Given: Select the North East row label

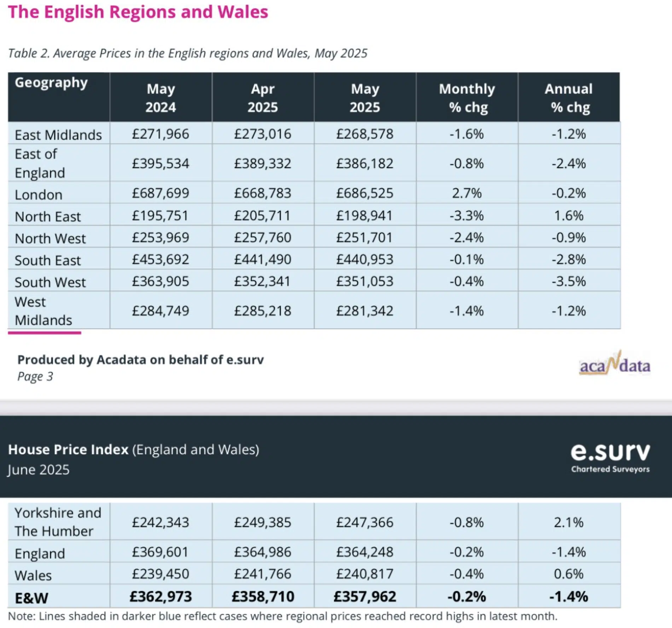Looking at the screenshot, I should (48, 217).
